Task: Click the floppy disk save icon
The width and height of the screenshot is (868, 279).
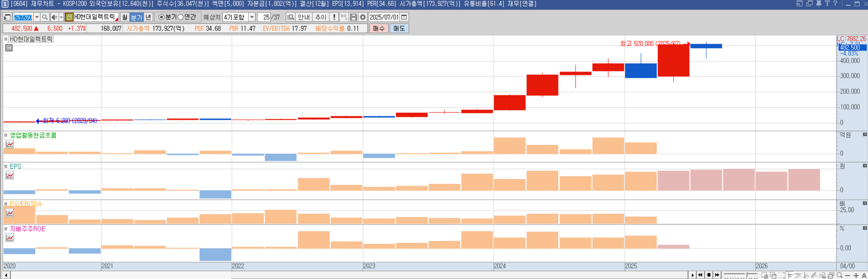Action: pyautogui.click(x=353, y=17)
